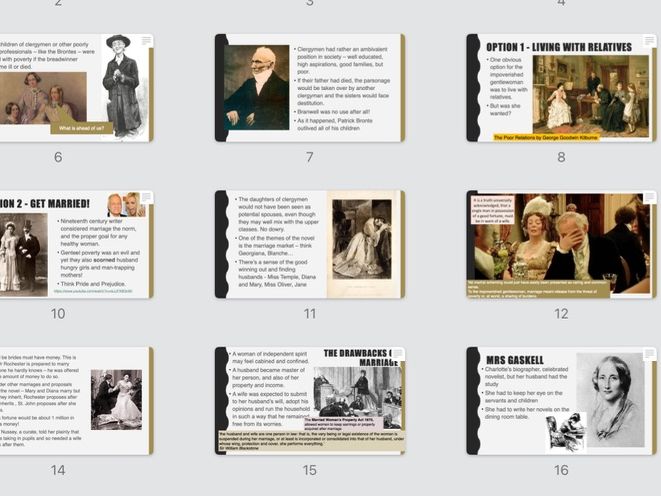Click slide number label 16

562,470
